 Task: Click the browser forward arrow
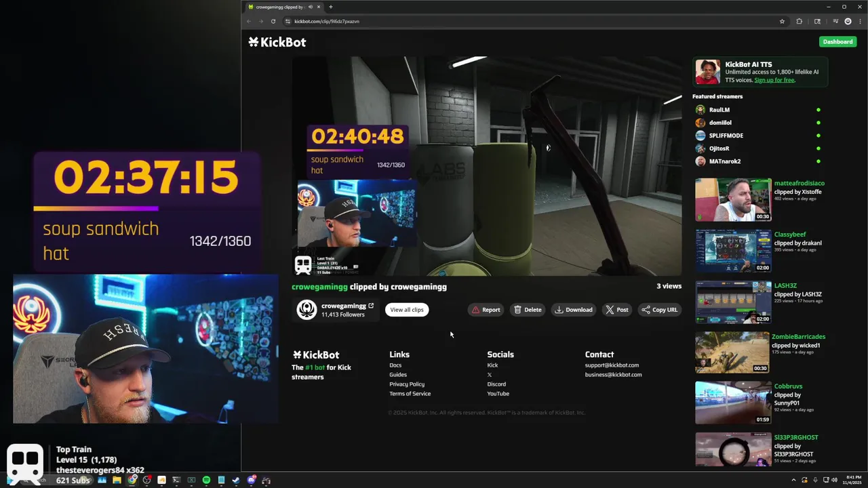pyautogui.click(x=261, y=21)
